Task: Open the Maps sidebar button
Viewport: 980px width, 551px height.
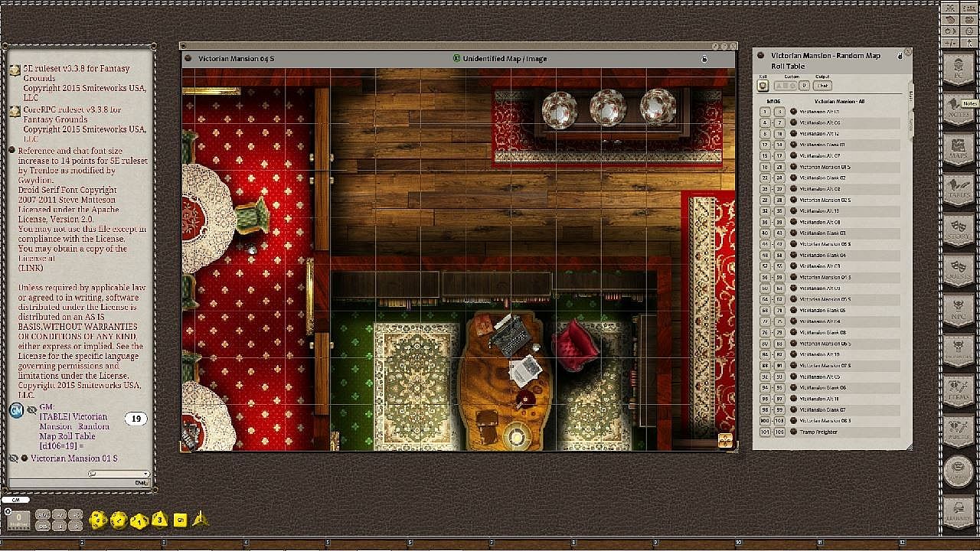Action: [x=958, y=148]
